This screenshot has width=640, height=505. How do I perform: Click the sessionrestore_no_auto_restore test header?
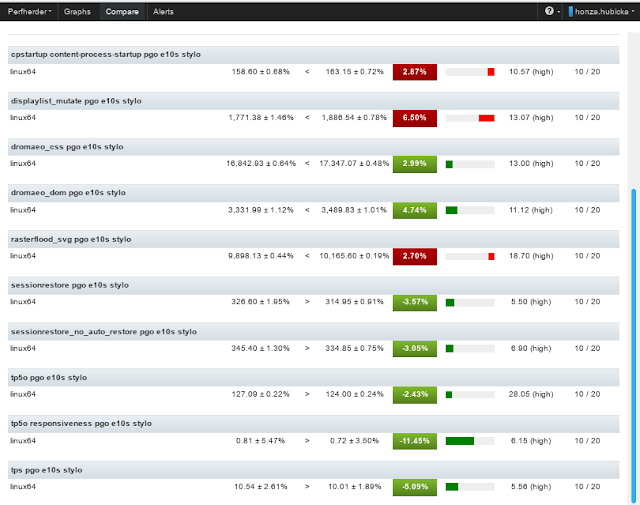coord(313,331)
